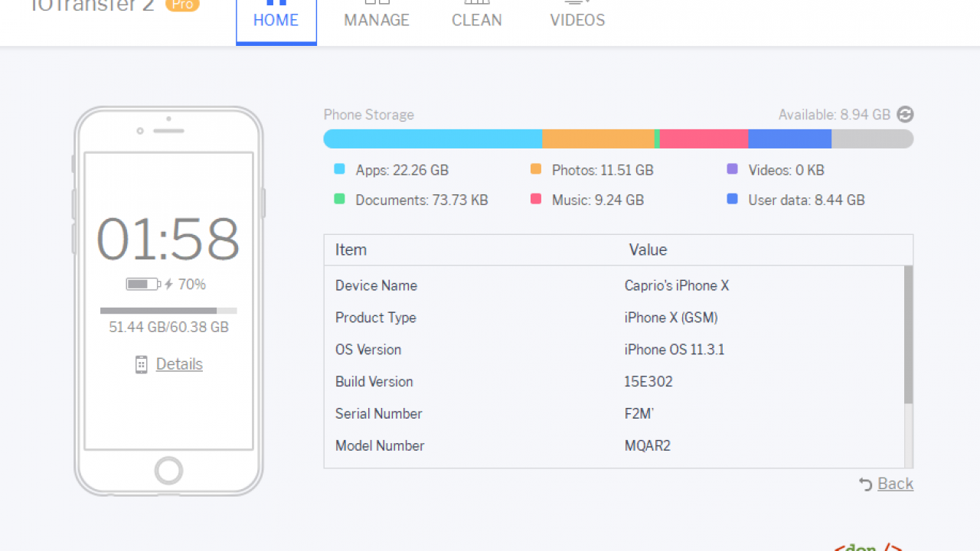This screenshot has width=980, height=551.
Task: Select the 'Photos: 11.51 GB' label
Action: point(603,170)
